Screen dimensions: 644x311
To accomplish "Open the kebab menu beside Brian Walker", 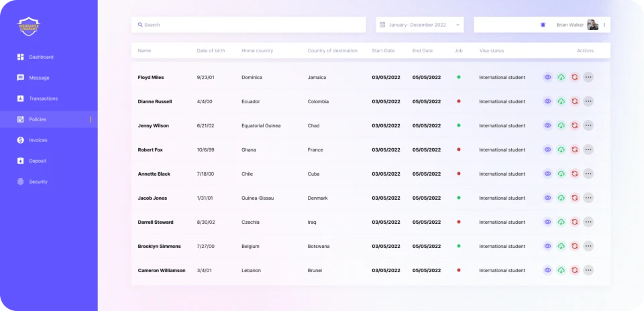I will (x=604, y=25).
